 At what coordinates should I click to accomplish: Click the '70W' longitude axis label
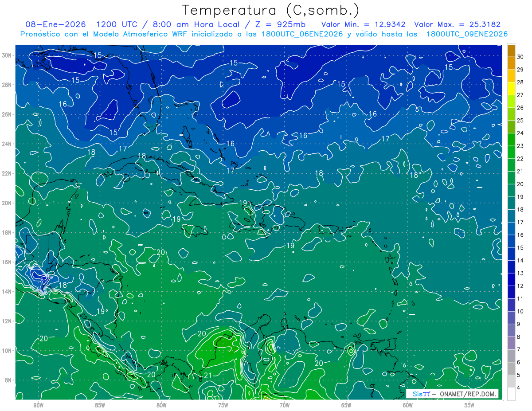point(285,405)
